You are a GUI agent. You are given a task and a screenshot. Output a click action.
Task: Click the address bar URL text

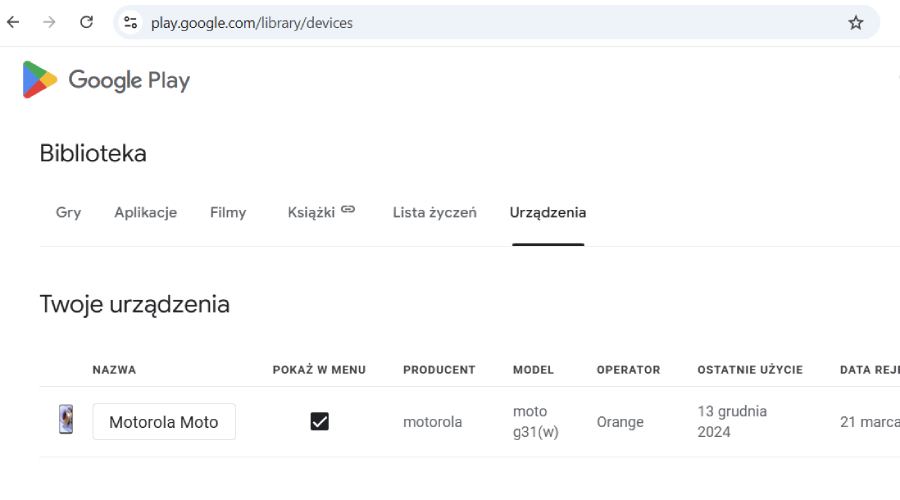tap(252, 22)
